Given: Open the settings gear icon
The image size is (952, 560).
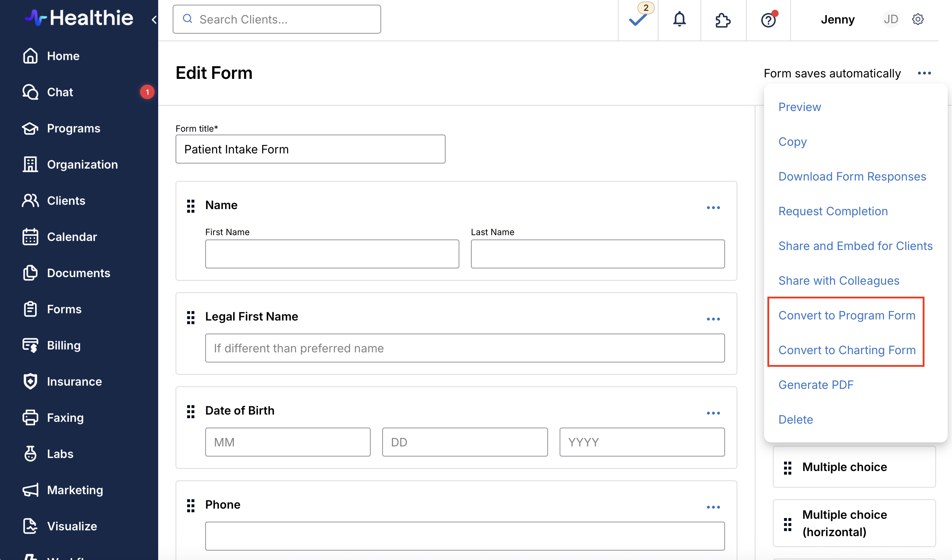Looking at the screenshot, I should pos(918,19).
